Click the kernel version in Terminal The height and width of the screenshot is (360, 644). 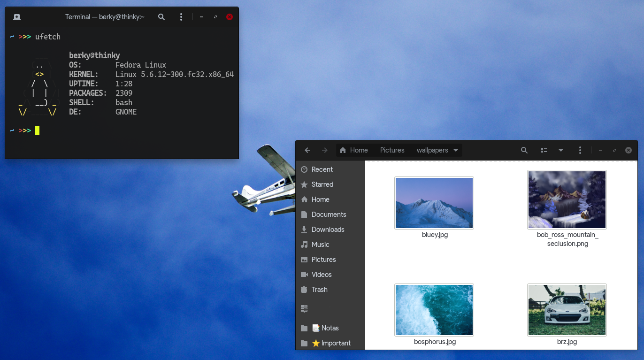click(x=175, y=74)
